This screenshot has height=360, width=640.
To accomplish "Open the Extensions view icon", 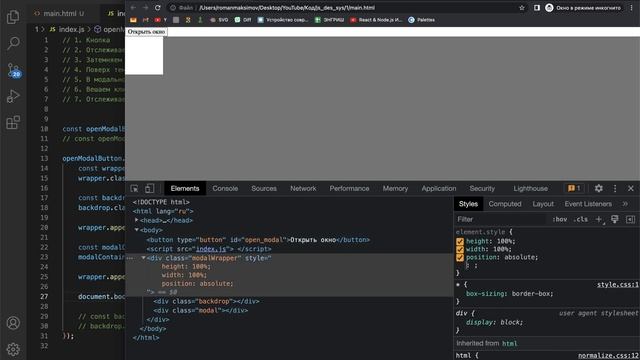I will click(13, 122).
